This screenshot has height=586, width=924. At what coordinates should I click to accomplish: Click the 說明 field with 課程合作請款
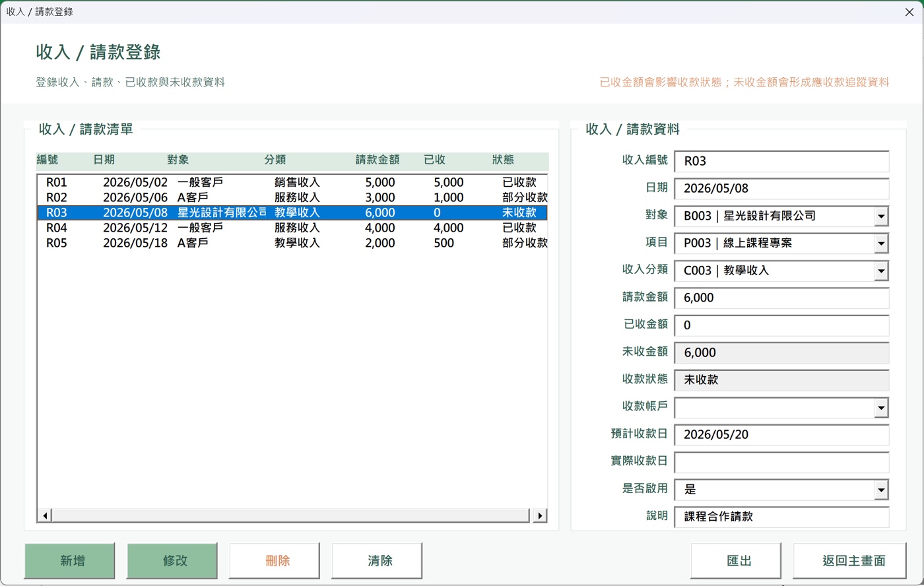pyautogui.click(x=781, y=517)
